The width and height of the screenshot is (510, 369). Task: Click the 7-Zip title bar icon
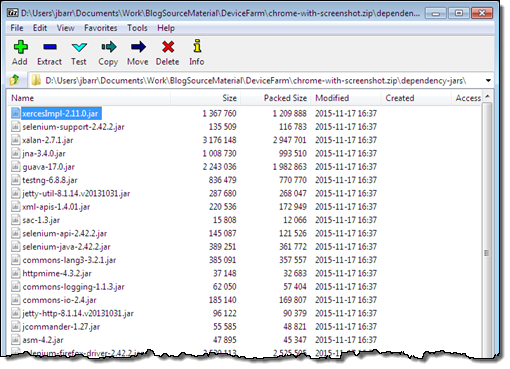tap(13, 13)
